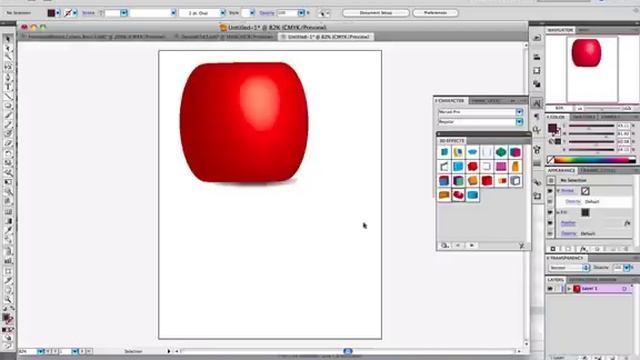Click the Opacity link in control bar
Viewport: 640px width, 360px height.
click(267, 13)
